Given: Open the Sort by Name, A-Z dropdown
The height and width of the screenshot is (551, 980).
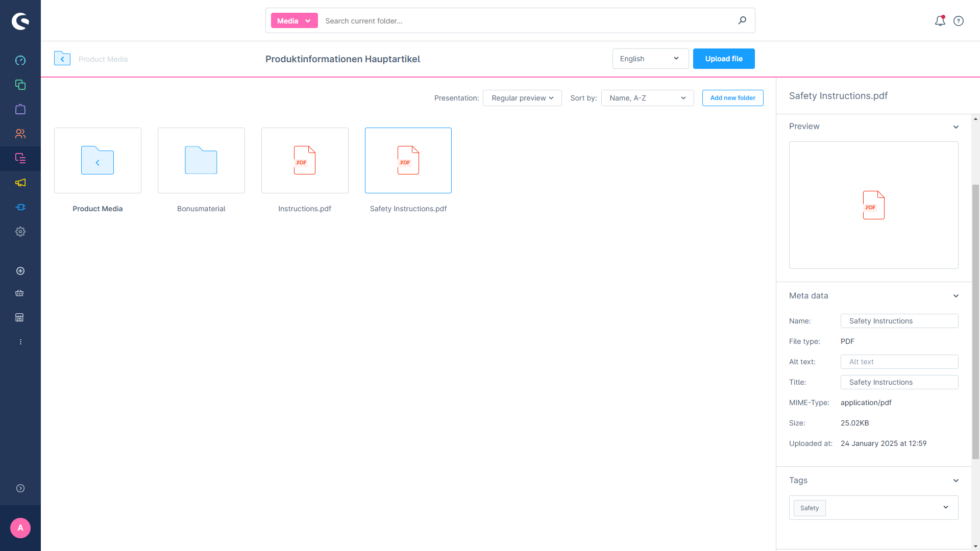Looking at the screenshot, I should [x=647, y=98].
